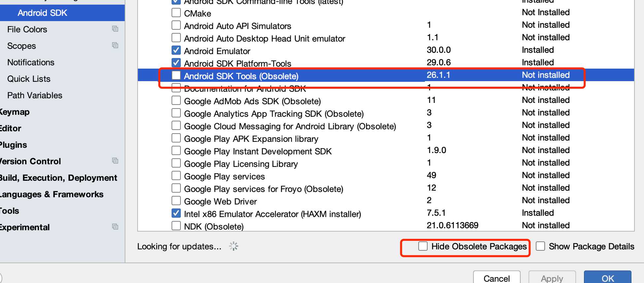
Task: Click the loading spinner next to Looking for updates
Action: tap(234, 246)
